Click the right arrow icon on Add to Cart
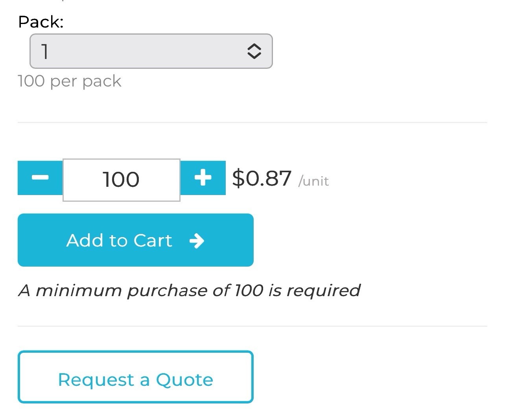 coord(197,240)
